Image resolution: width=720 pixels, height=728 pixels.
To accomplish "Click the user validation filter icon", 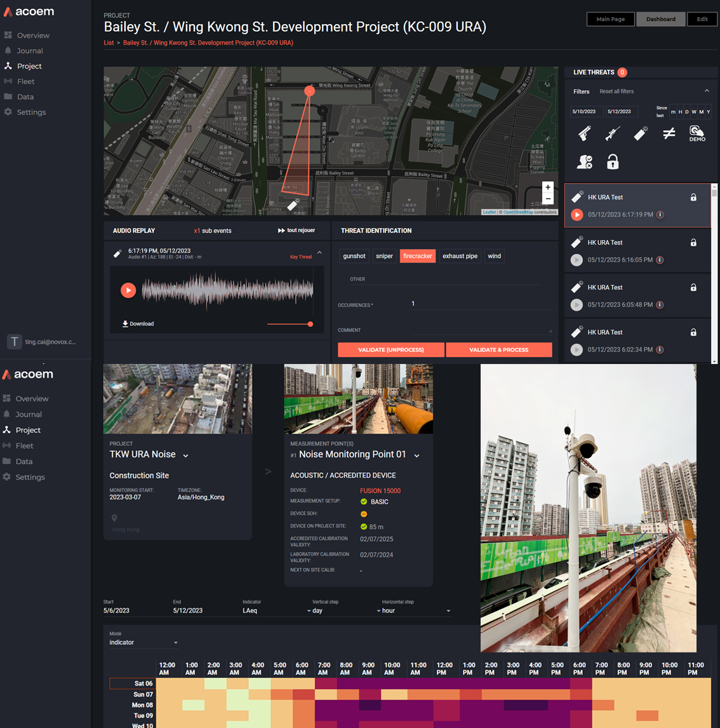I will point(585,162).
